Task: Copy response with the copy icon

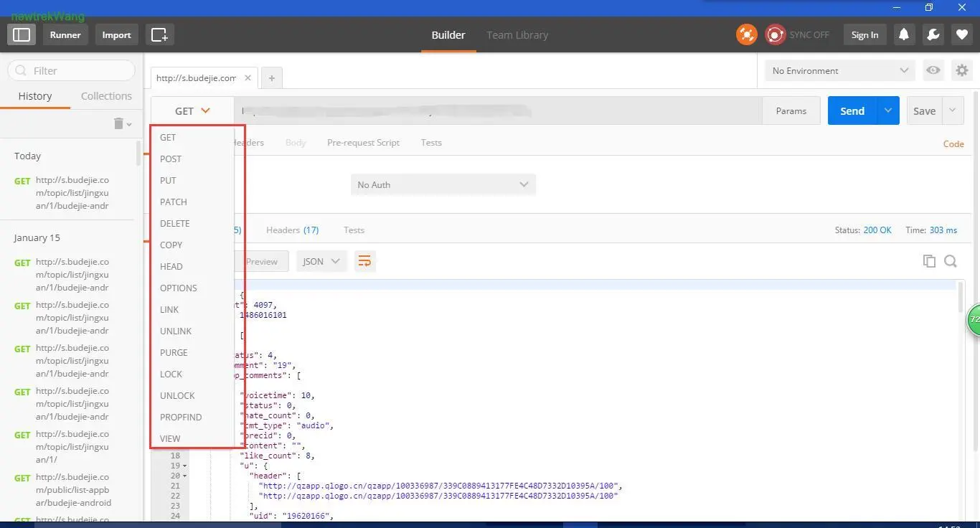Action: click(x=929, y=261)
